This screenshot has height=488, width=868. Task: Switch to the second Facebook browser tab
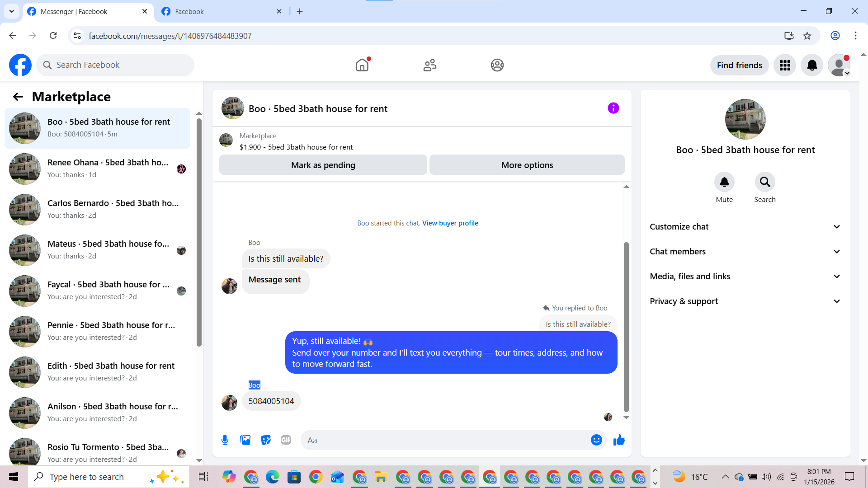pos(221,12)
